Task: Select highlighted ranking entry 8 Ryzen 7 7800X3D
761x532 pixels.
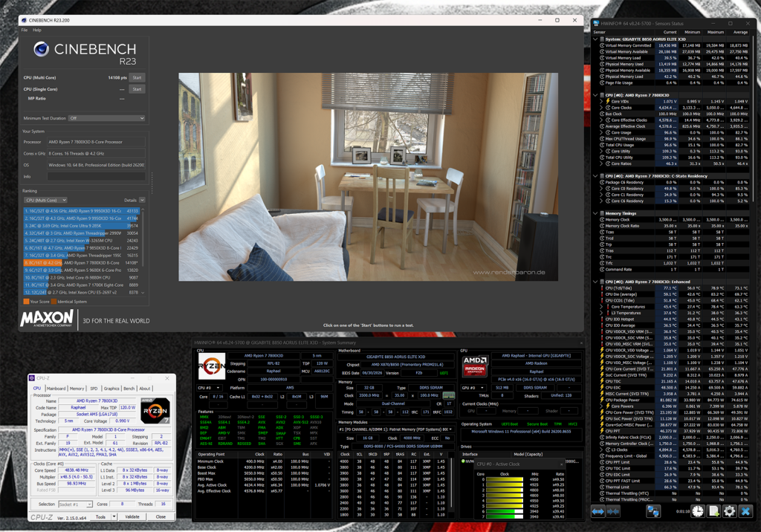Action: (82, 262)
